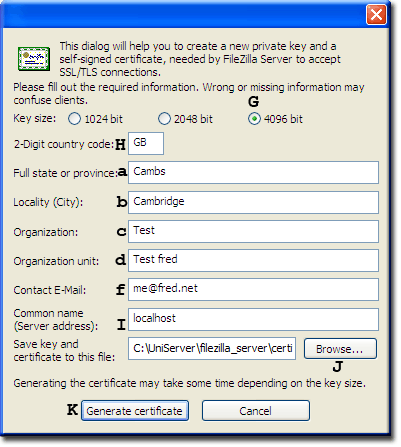The width and height of the screenshot is (401, 447).
Task: Click the Common name field showing localhost
Action: [253, 319]
